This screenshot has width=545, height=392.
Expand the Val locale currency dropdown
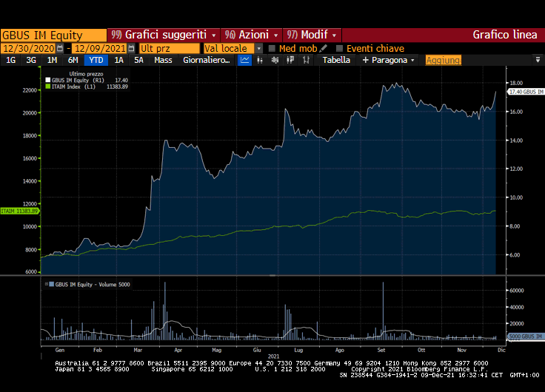259,48
